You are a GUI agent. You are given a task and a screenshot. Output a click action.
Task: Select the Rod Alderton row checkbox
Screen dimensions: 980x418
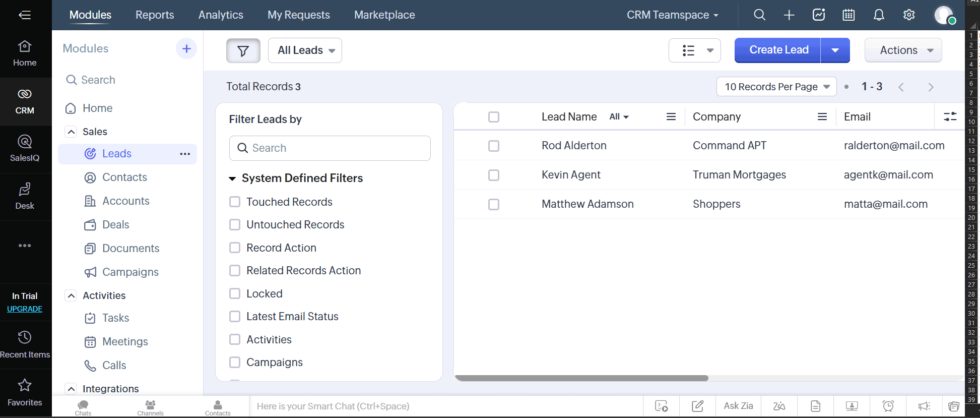click(494, 146)
